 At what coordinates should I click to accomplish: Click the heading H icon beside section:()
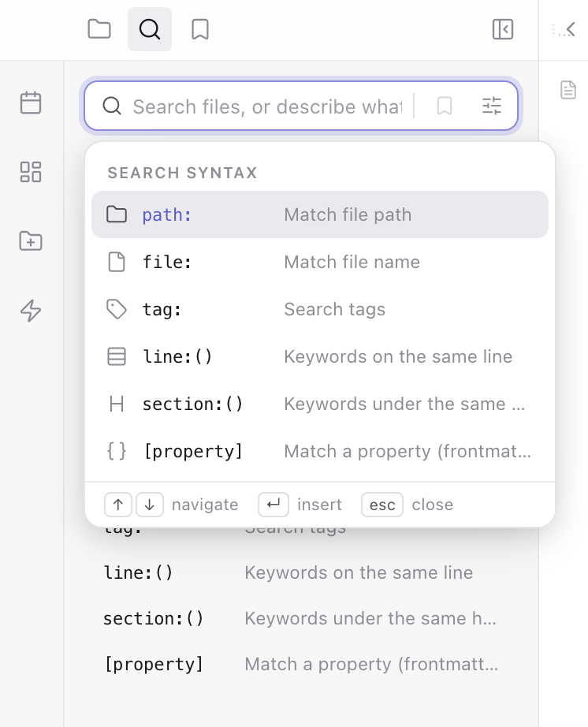[x=117, y=404]
